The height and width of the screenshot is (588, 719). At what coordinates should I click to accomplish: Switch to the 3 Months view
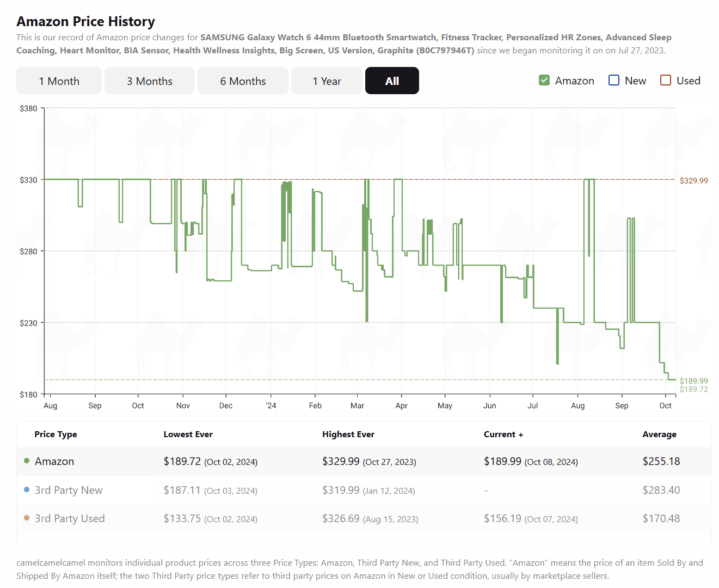150,81
